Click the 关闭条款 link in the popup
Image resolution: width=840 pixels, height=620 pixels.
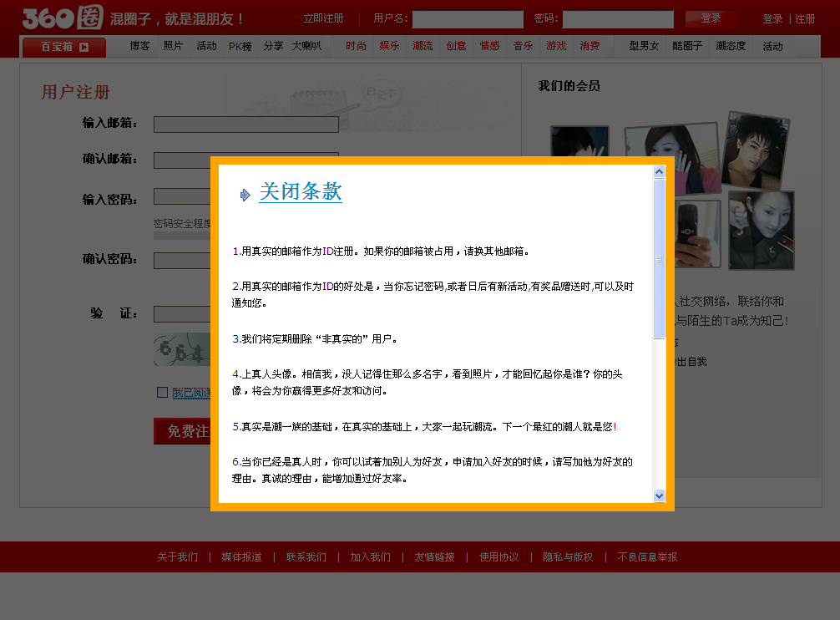[x=301, y=191]
